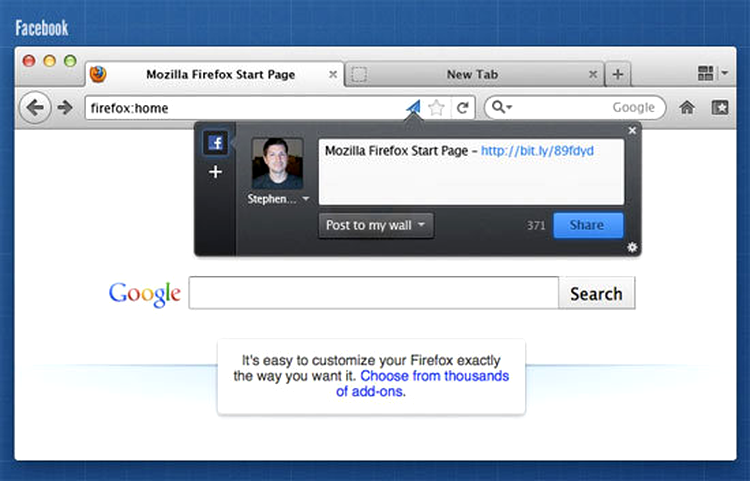Click the Forward navigation arrow

[65, 108]
